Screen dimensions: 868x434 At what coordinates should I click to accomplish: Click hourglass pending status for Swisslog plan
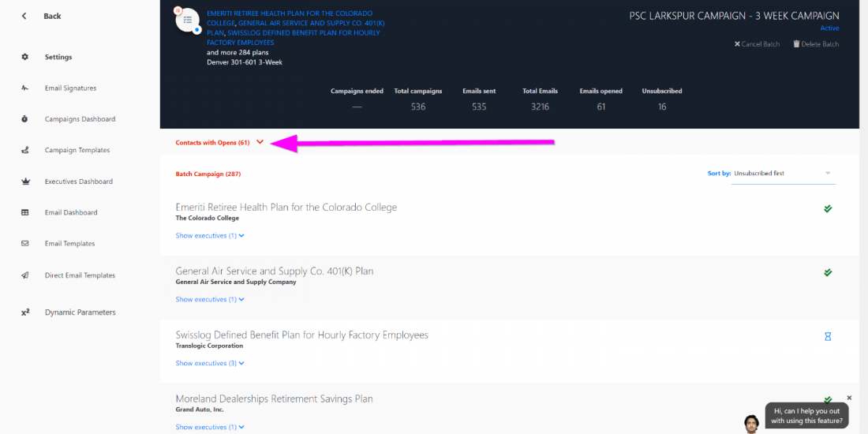[828, 336]
